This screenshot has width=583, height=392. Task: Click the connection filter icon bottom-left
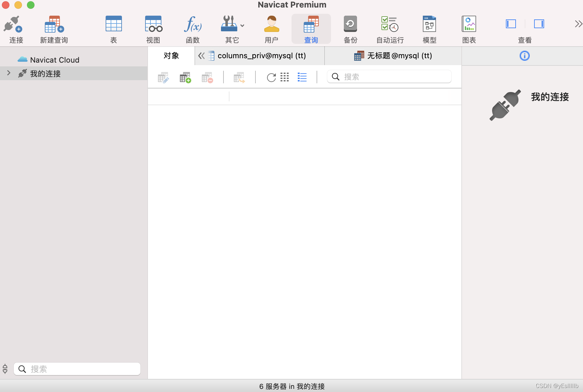[5, 369]
